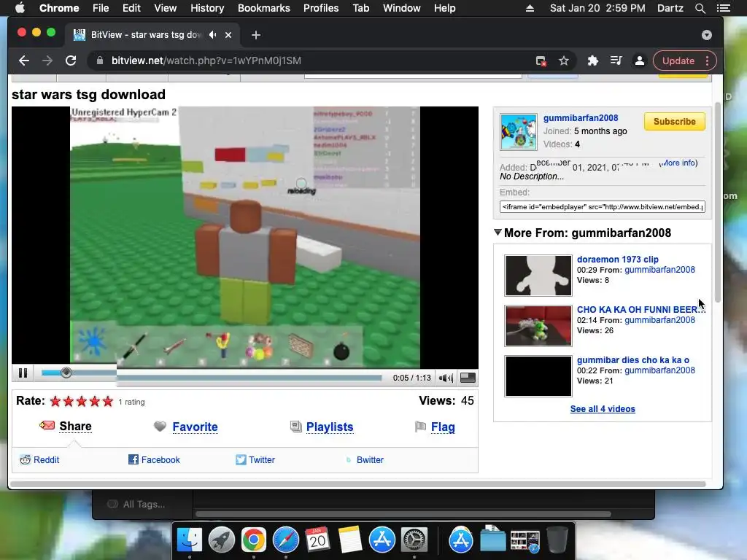Mute the video player volume
The width and height of the screenshot is (747, 560).
(x=446, y=378)
